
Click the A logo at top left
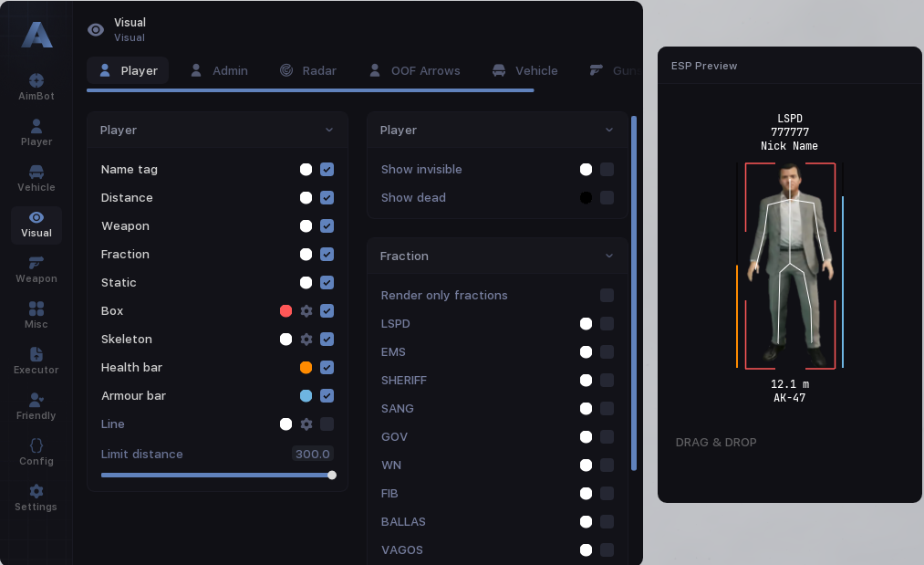point(36,34)
